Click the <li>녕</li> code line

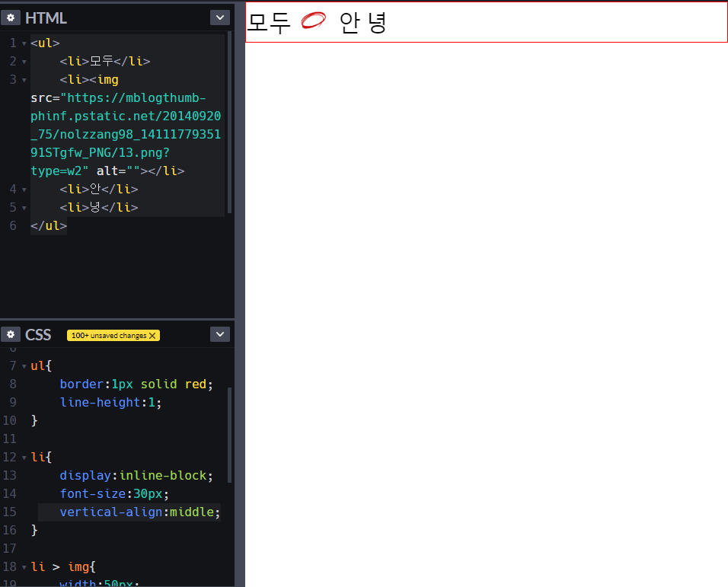pyautogui.click(x=99, y=207)
